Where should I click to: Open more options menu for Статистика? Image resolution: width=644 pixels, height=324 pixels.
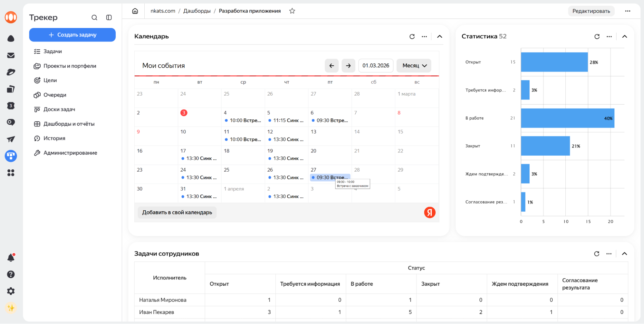(x=609, y=36)
